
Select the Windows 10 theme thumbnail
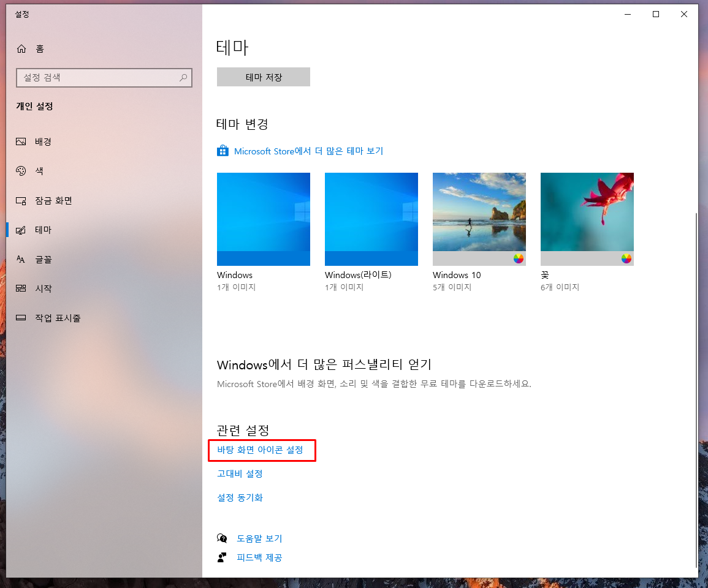click(x=479, y=219)
